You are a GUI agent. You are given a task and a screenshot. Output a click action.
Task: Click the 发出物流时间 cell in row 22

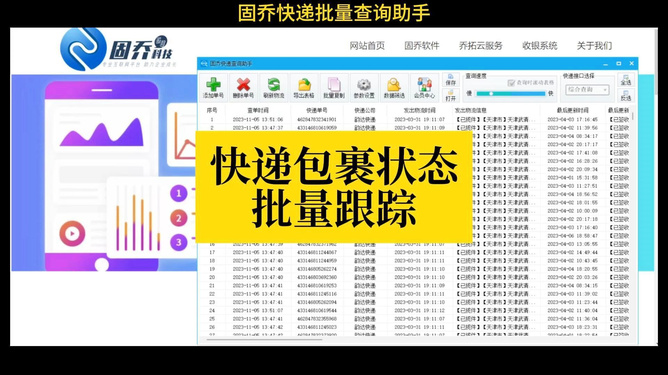(420, 294)
